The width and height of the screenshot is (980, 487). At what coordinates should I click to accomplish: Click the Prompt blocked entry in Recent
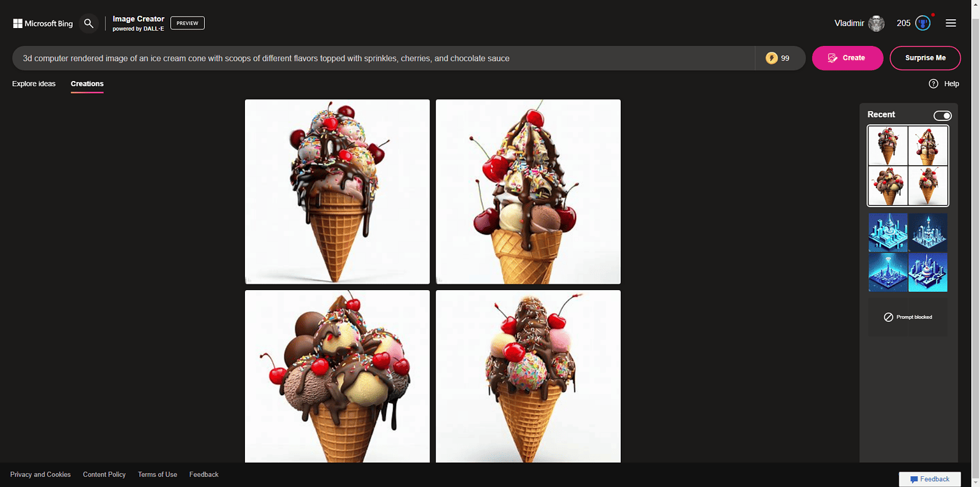pyautogui.click(x=907, y=317)
